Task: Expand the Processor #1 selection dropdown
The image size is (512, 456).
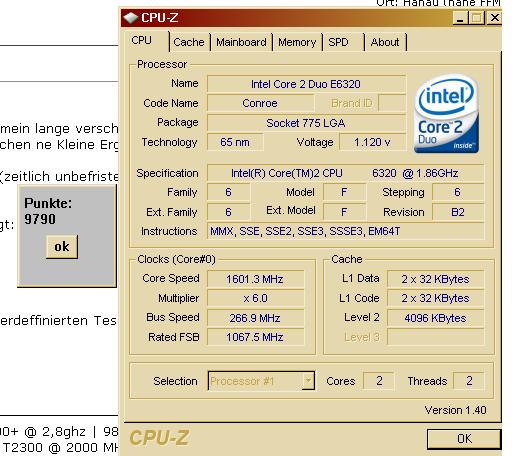Action: tap(308, 380)
